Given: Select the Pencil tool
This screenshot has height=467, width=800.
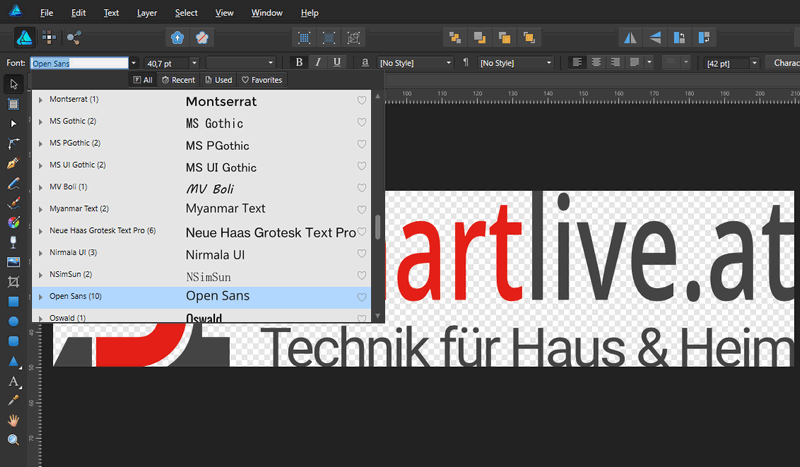Looking at the screenshot, I should [x=14, y=183].
